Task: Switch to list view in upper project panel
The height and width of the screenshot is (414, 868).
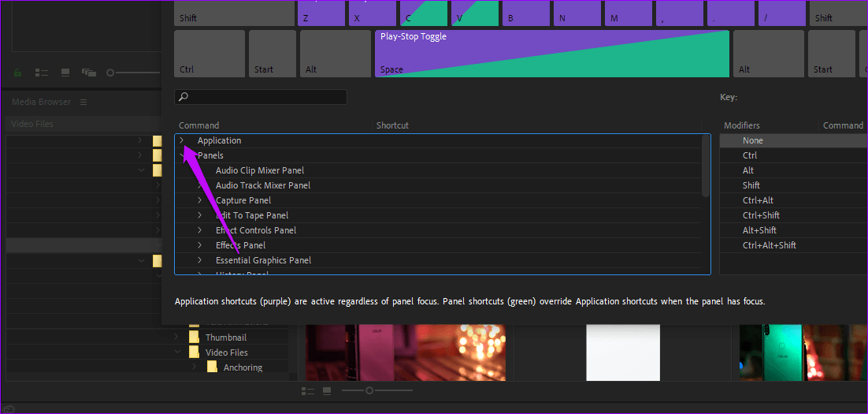Action: tap(43, 73)
